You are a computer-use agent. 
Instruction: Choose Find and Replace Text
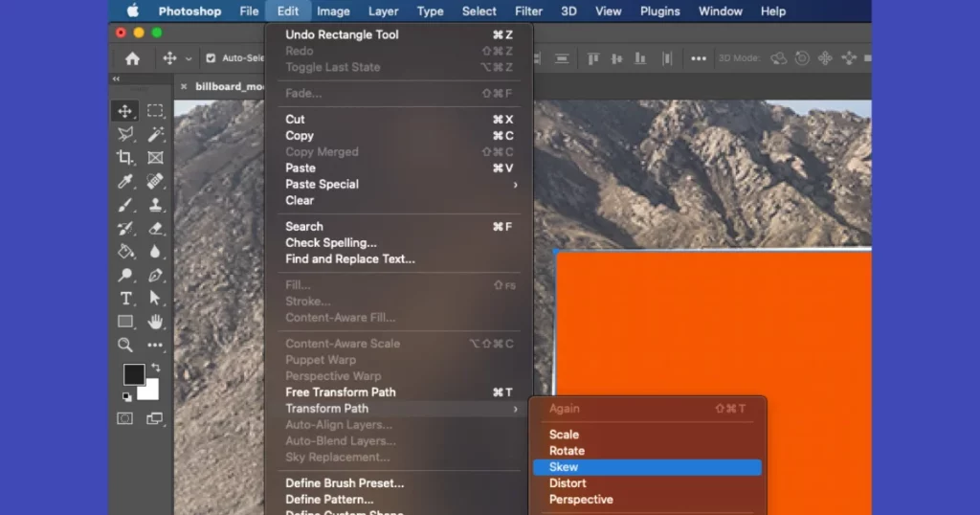[x=399, y=259]
